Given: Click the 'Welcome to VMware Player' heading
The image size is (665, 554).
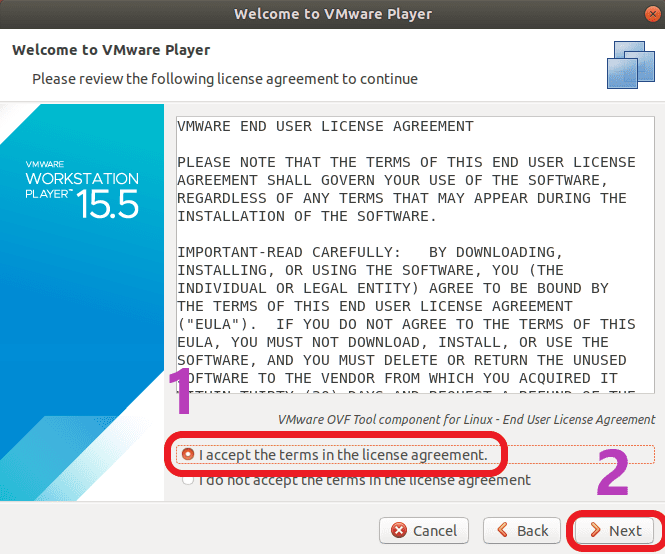Looking at the screenshot, I should pyautogui.click(x=111, y=50).
